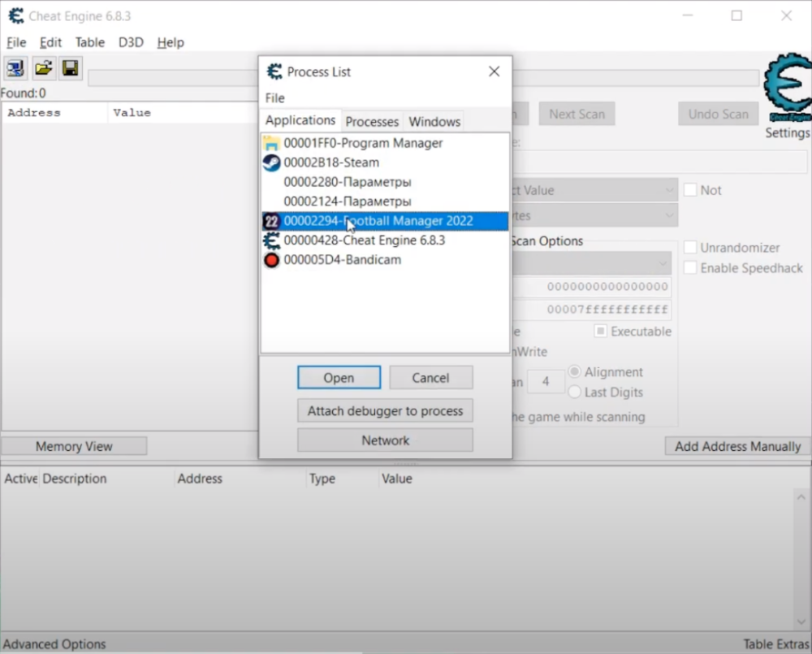
Task: Open the Table menu
Action: pyautogui.click(x=89, y=42)
